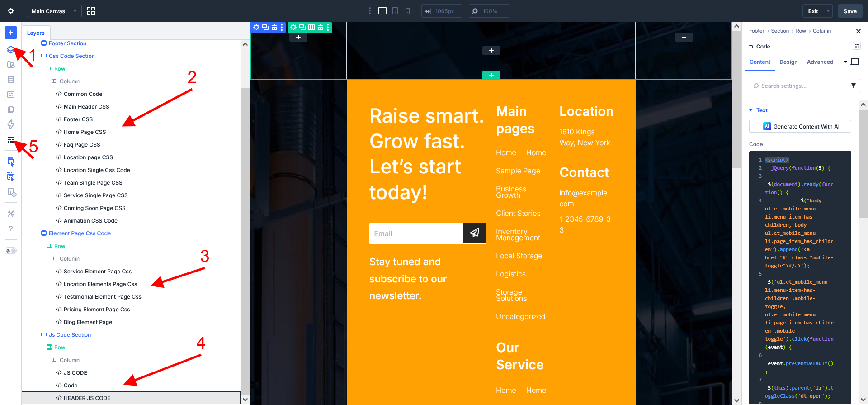
Task: Open the Client Stories footer link
Action: point(518,213)
